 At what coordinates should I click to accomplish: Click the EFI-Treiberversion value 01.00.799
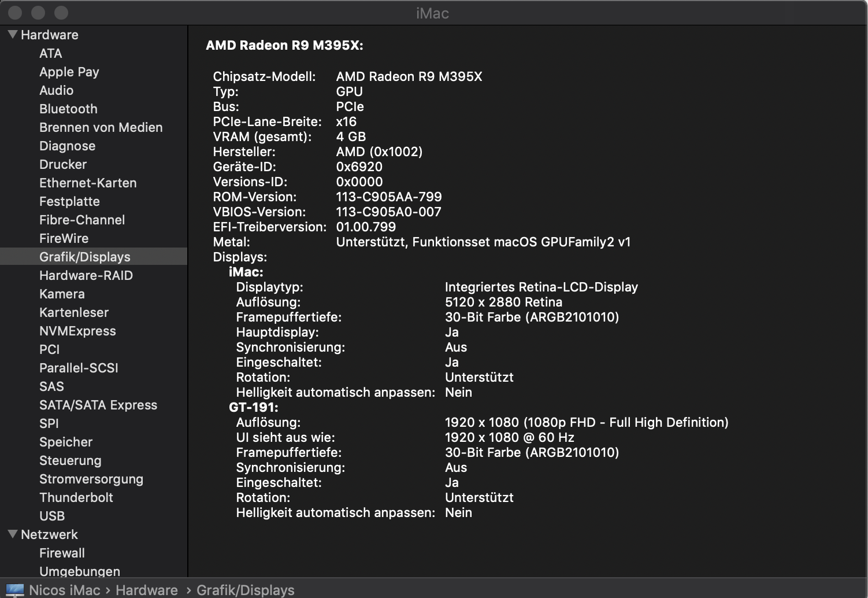point(366,227)
